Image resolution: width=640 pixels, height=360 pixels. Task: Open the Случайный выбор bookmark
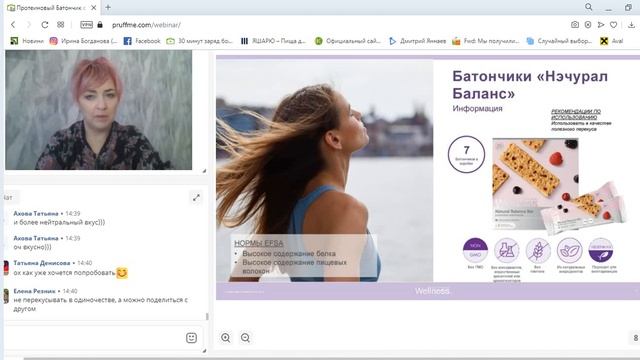[x=559, y=41]
